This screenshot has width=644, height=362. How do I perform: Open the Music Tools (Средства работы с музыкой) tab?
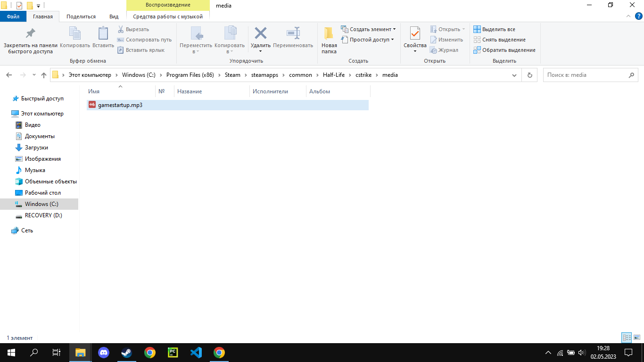(x=168, y=16)
